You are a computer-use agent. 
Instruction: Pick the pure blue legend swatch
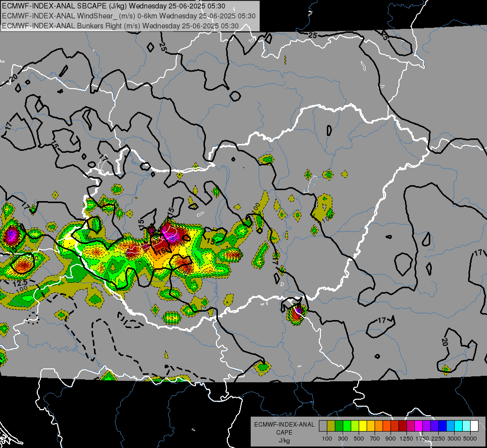[442, 426]
